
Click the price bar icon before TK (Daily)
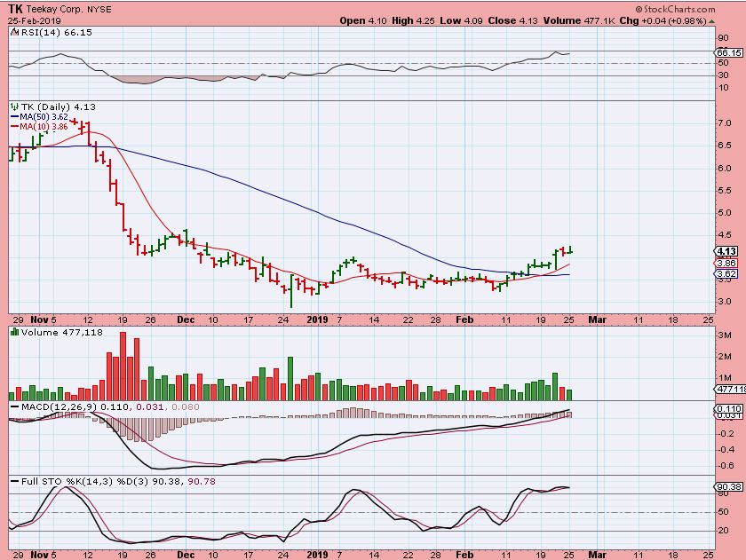click(x=14, y=107)
